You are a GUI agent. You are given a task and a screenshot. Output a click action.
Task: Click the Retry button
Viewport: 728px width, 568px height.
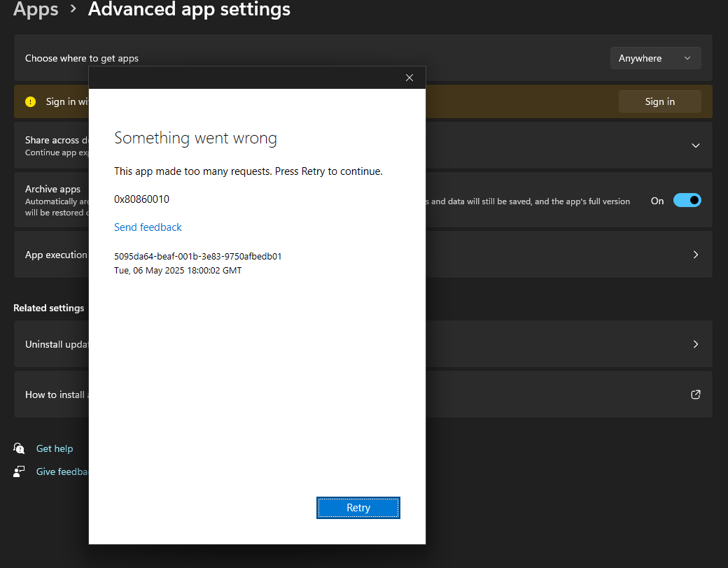(x=358, y=508)
